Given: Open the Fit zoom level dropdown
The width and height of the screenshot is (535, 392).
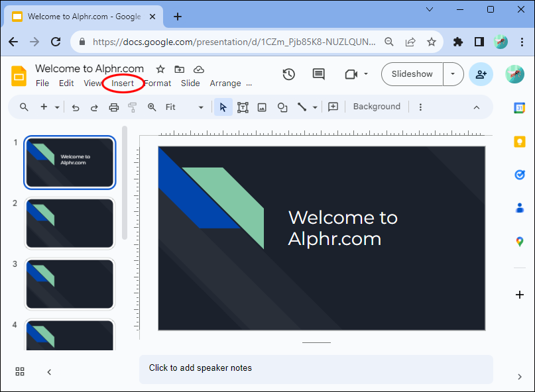Looking at the screenshot, I should click(x=184, y=107).
